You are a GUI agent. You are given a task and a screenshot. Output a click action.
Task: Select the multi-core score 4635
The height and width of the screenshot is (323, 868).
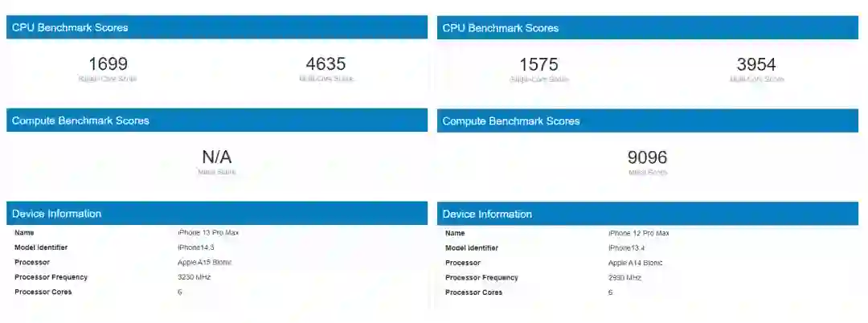326,64
